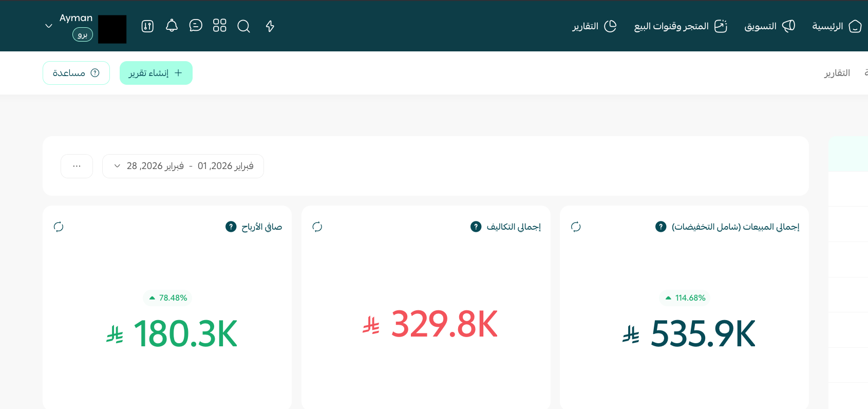Open the المتجر وقنوات البيع menu
Screen dimensions: 868x409
[x=680, y=26]
